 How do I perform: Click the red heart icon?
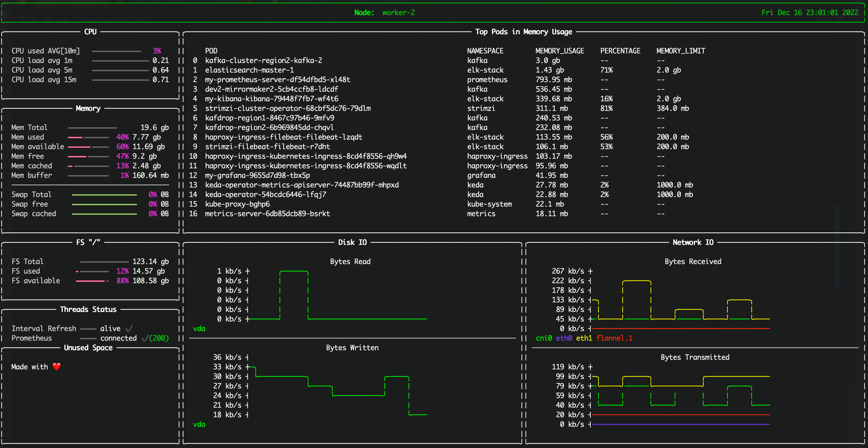(x=57, y=367)
